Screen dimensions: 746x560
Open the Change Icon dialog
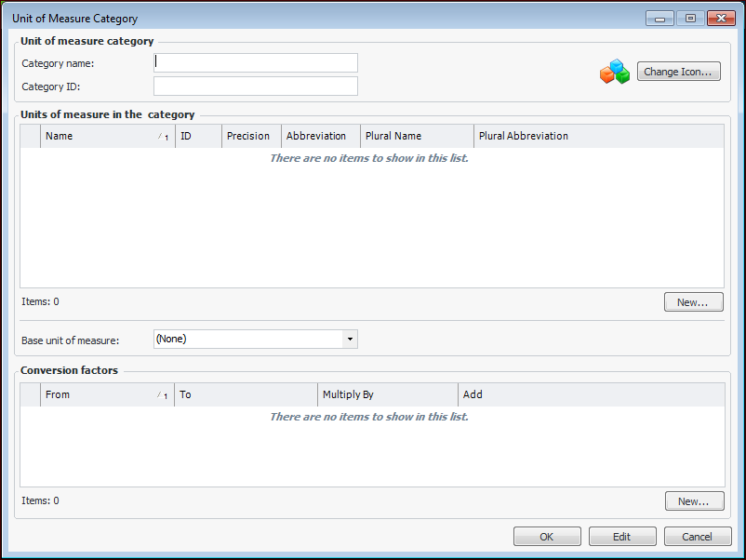point(678,72)
